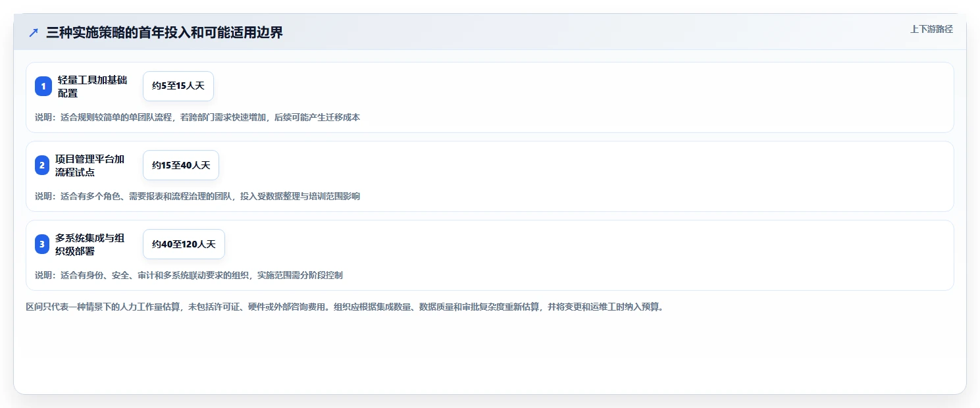Click the 约5至15人天 pill

click(178, 86)
